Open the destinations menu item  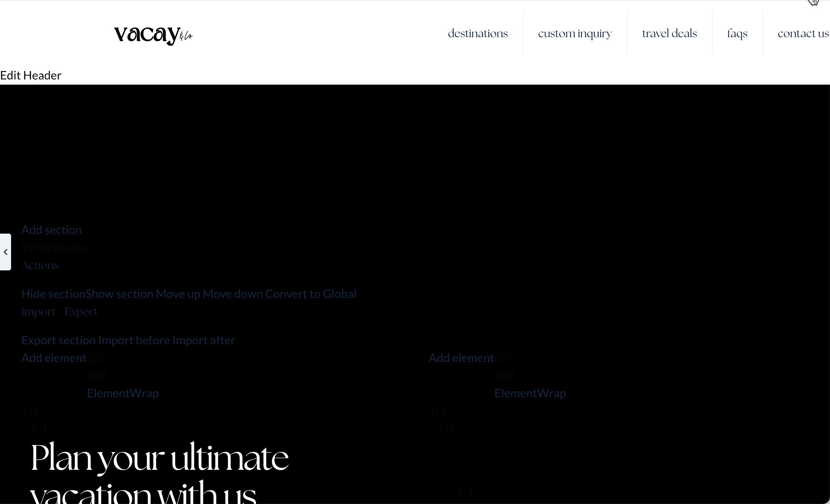pyautogui.click(x=478, y=33)
